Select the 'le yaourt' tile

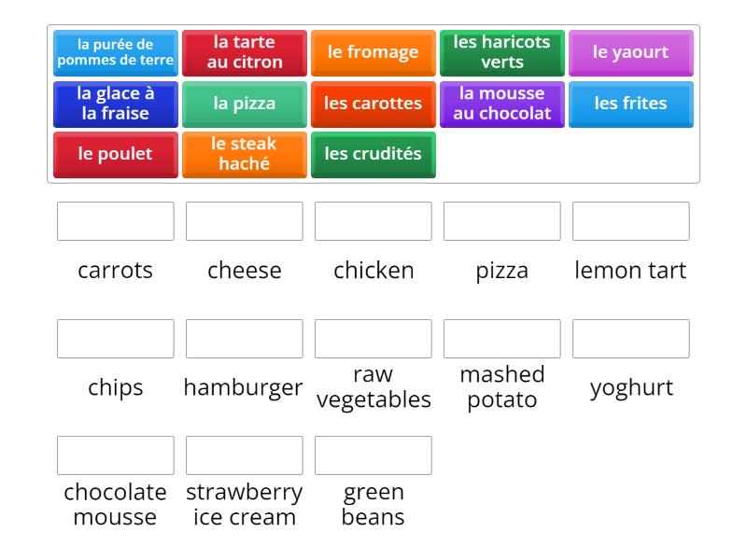[x=631, y=52]
